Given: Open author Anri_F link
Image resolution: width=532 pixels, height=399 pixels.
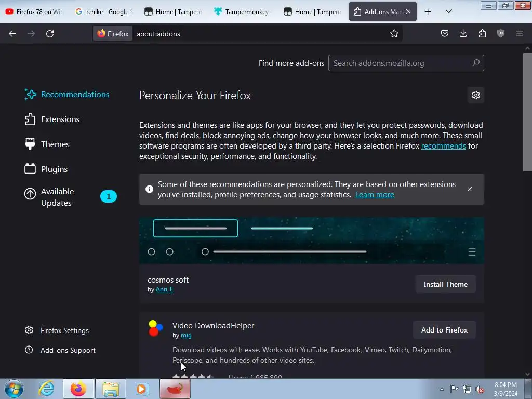Looking at the screenshot, I should (x=164, y=289).
